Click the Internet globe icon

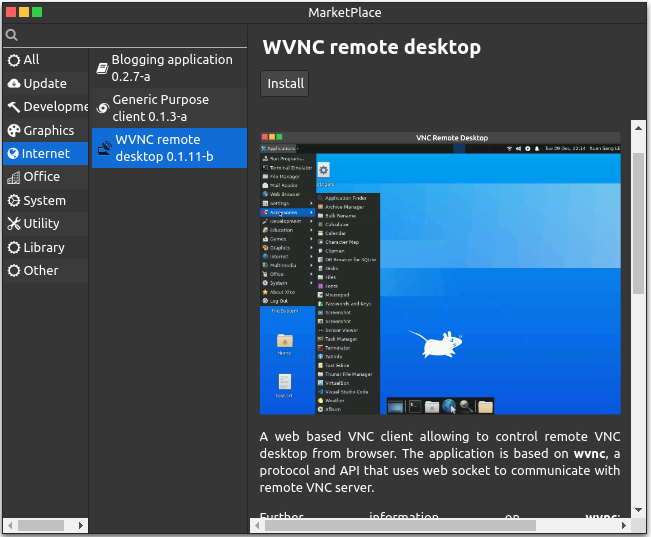click(x=13, y=154)
